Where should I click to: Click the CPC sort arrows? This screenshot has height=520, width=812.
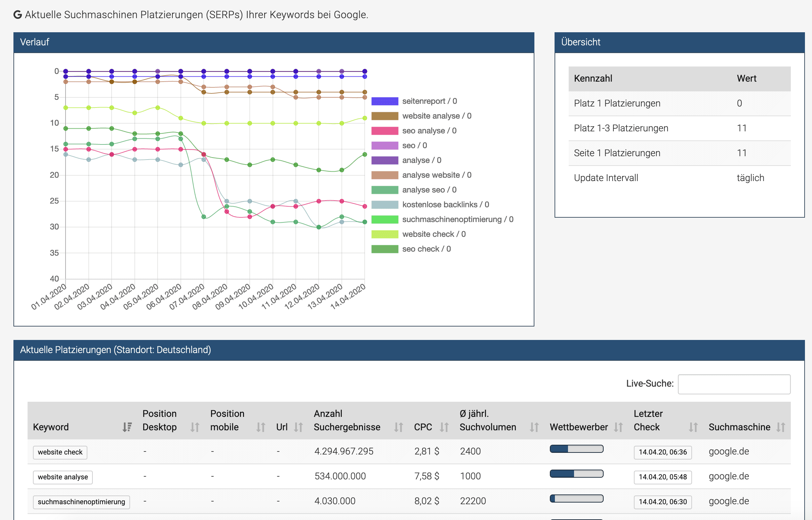coord(444,427)
